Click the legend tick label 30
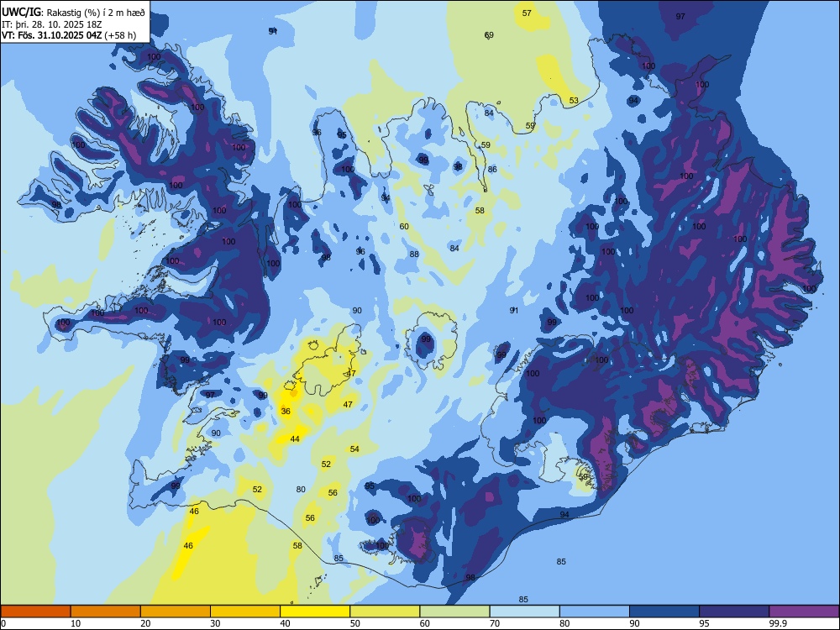 pos(215,623)
